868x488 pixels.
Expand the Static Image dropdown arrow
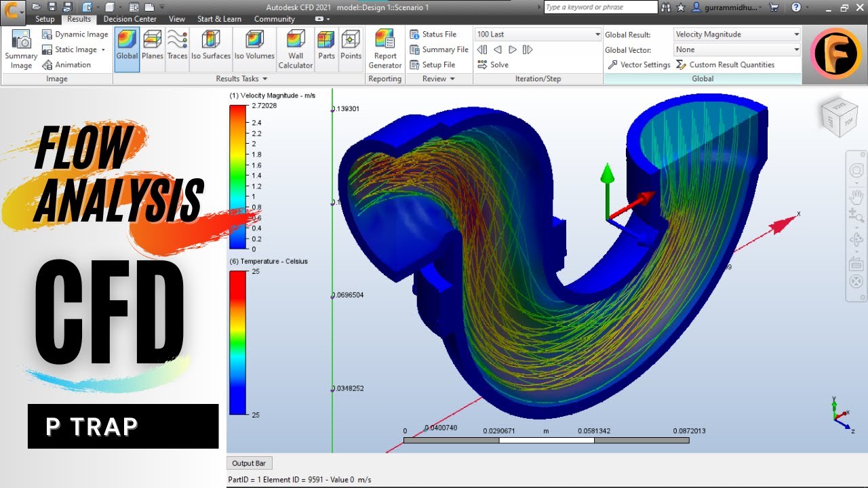103,49
